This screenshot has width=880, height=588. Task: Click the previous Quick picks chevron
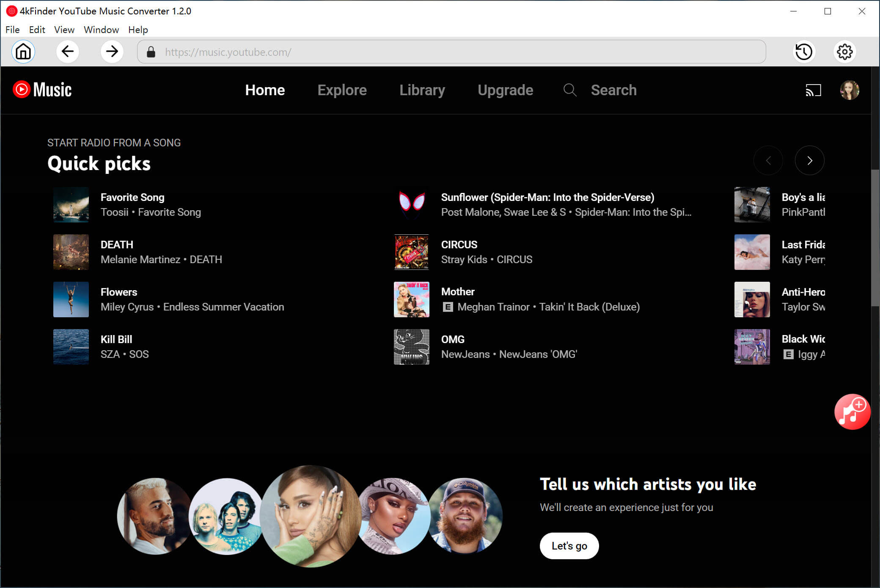pyautogui.click(x=768, y=160)
